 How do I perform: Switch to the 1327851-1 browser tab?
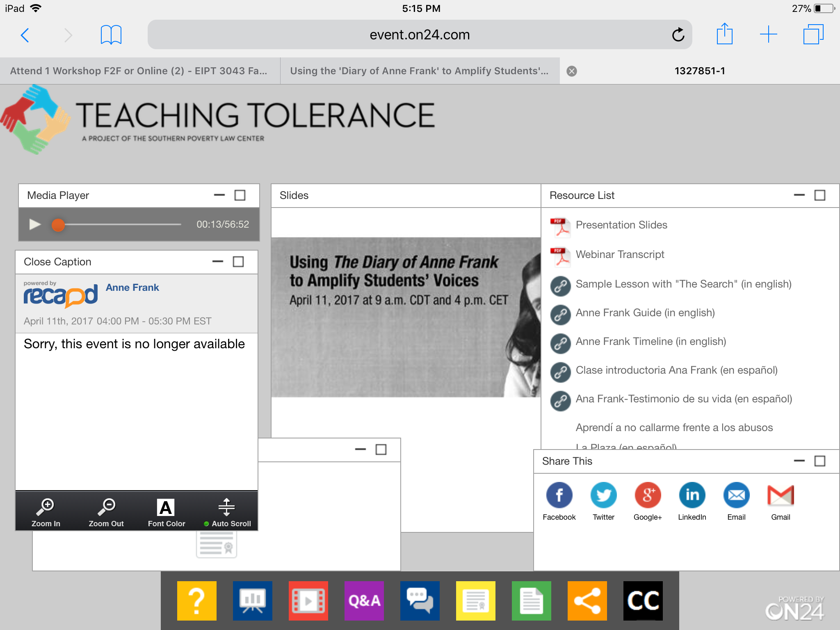(x=699, y=71)
